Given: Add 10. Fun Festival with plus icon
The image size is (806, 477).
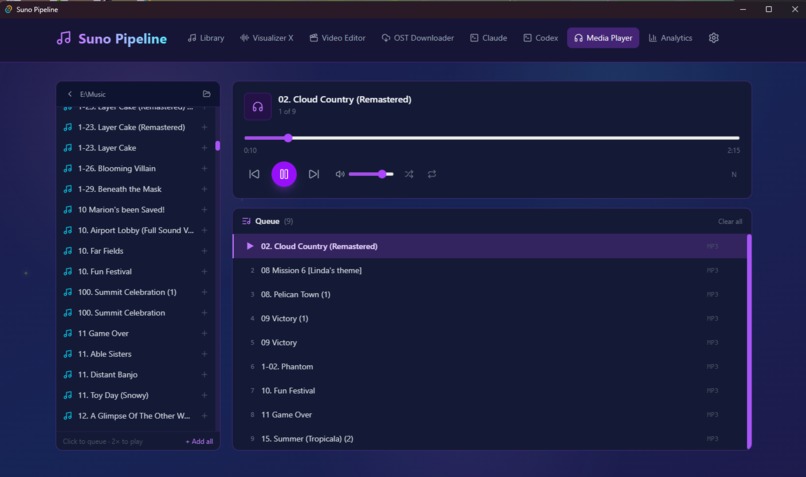Looking at the screenshot, I should pos(204,271).
